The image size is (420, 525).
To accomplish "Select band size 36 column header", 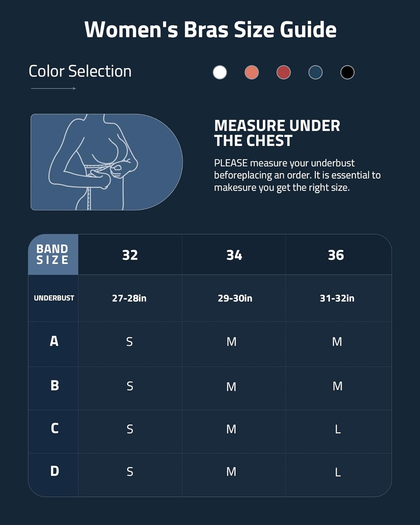I will (336, 255).
